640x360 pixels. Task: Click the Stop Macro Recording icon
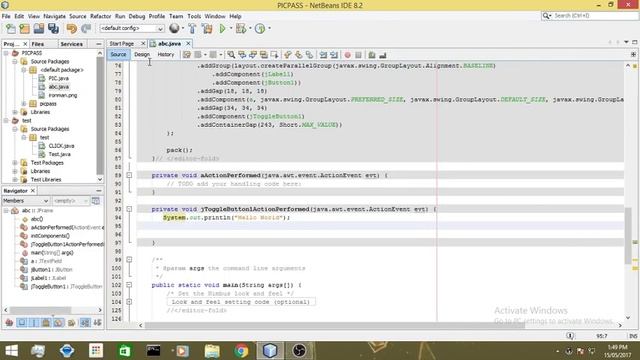(358, 55)
